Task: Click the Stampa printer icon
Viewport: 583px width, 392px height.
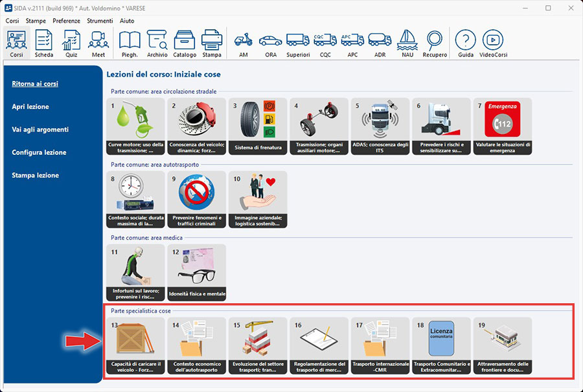Action: (x=212, y=43)
